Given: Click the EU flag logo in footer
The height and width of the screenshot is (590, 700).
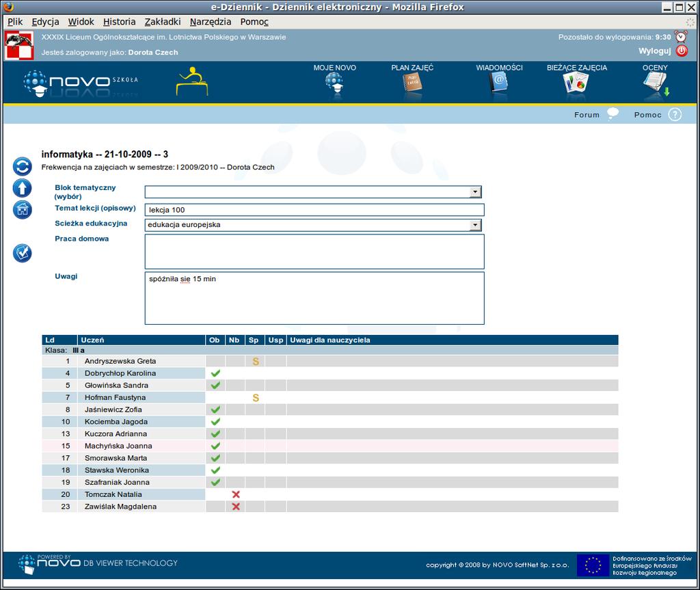Looking at the screenshot, I should tap(593, 565).
